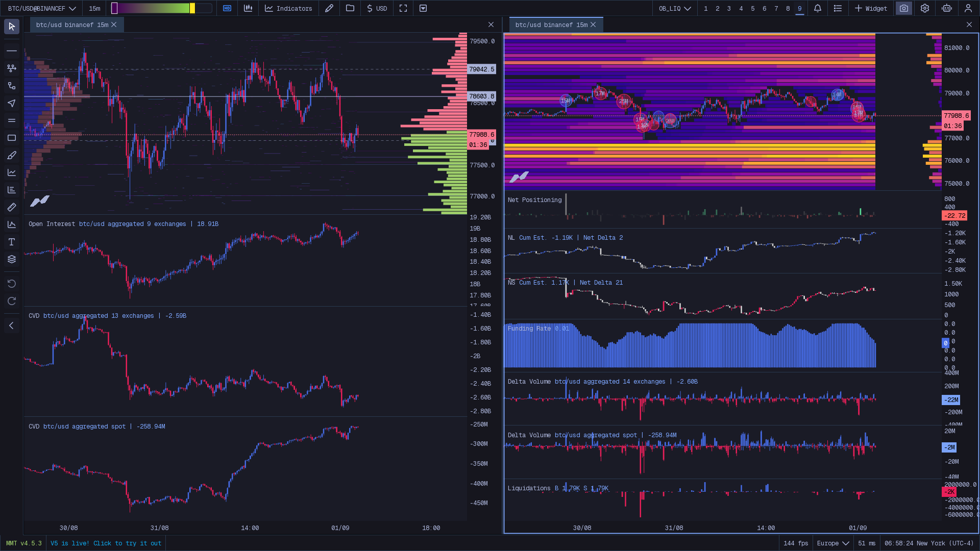The image size is (980, 551).
Task: Select the rectangle drawing tool
Action: [x=12, y=138]
